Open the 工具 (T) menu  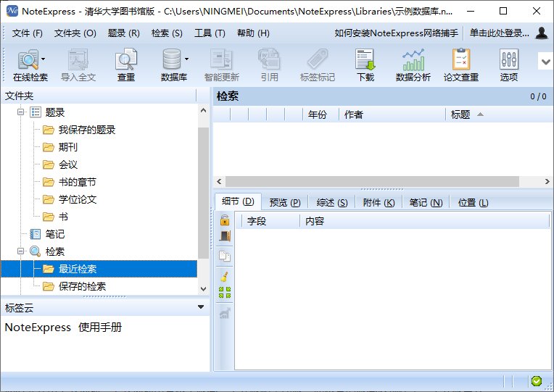pos(210,33)
